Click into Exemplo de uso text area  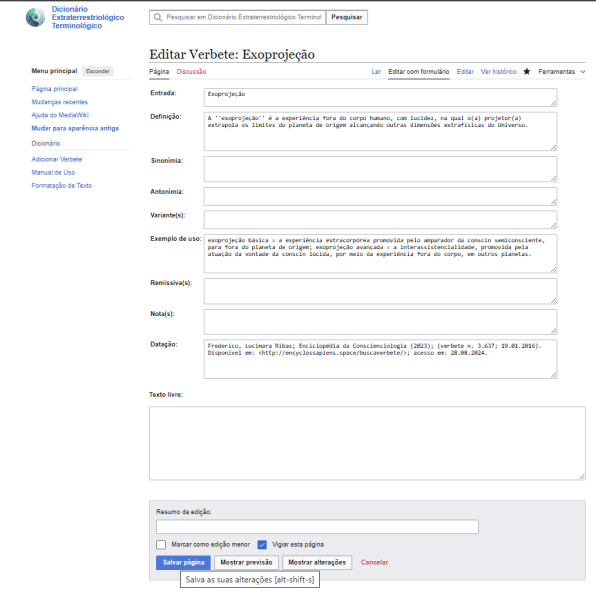tap(381, 254)
